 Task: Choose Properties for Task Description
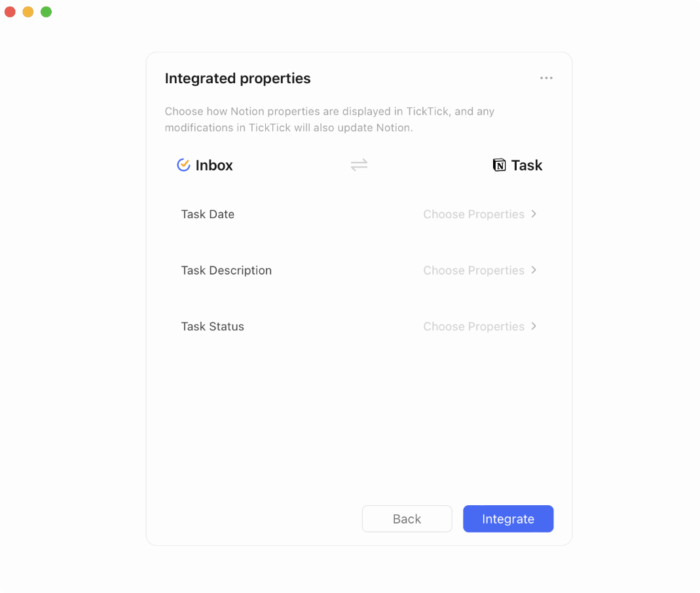coord(473,270)
